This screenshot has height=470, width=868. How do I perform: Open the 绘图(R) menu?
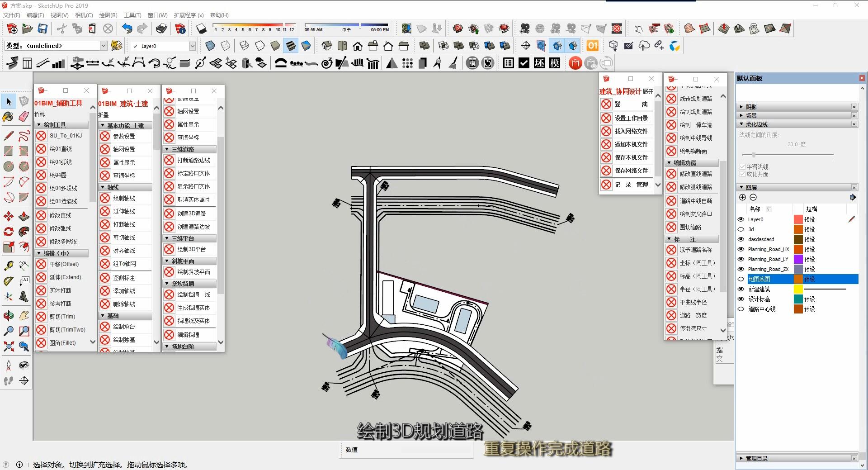(x=108, y=15)
